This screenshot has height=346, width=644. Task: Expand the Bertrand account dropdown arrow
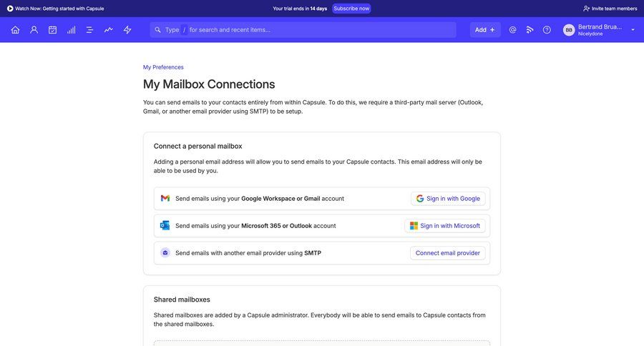[x=633, y=30]
